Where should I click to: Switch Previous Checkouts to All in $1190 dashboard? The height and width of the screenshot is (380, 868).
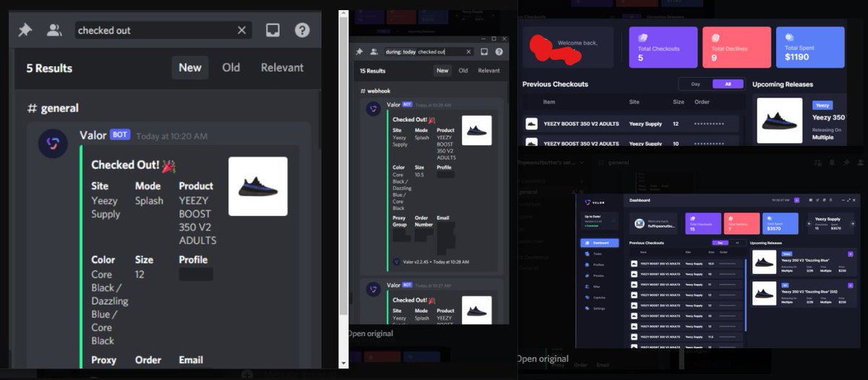tap(728, 84)
